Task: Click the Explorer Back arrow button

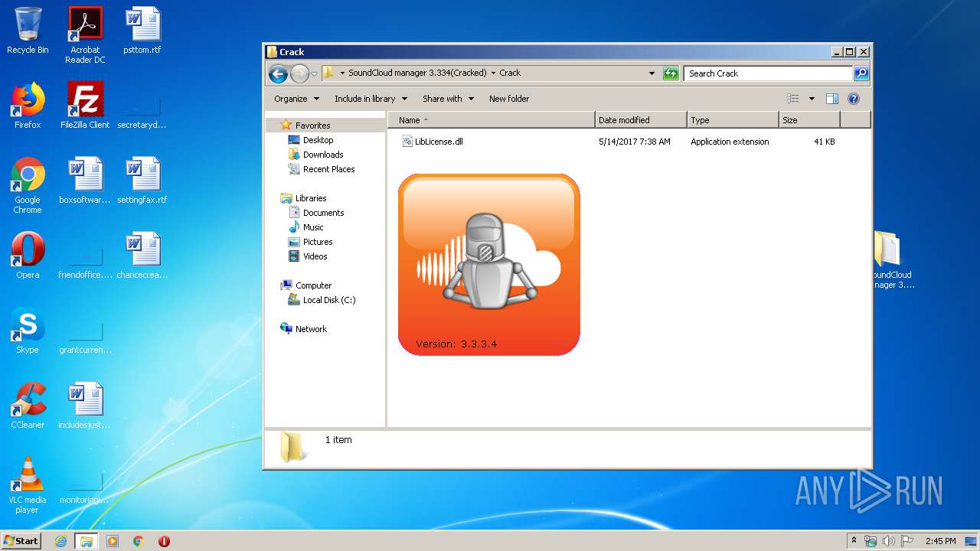Action: click(278, 73)
